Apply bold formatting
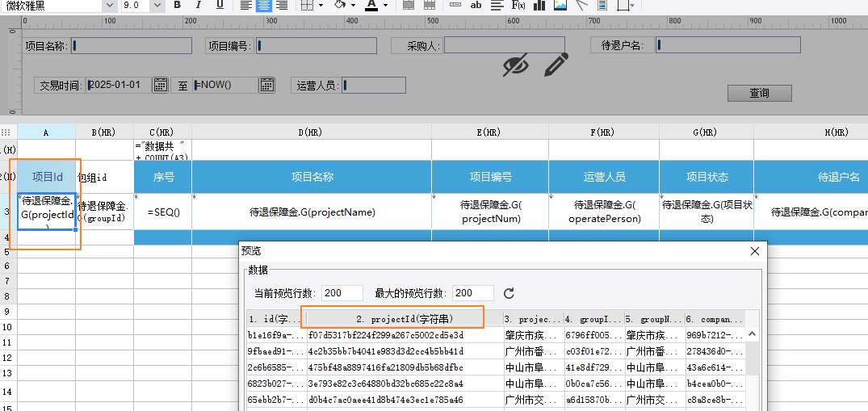Image resolution: width=868 pixels, height=411 pixels. pos(177,5)
